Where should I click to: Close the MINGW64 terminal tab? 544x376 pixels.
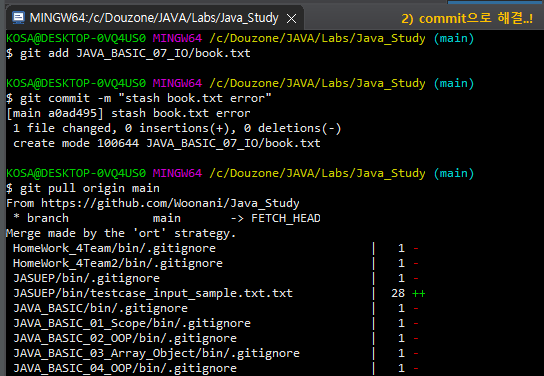point(291,18)
